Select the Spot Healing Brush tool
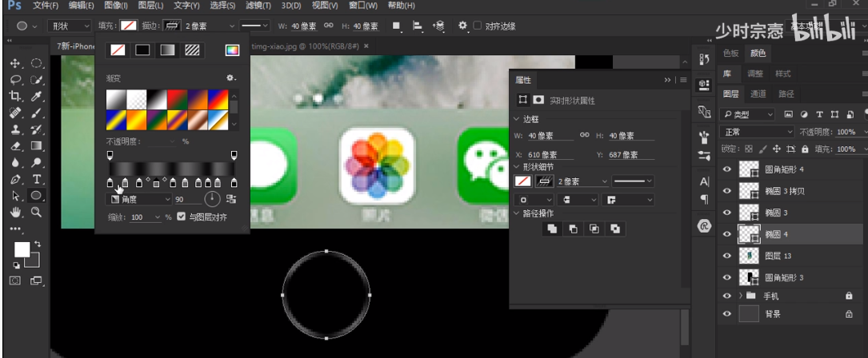The image size is (868, 358). 15,113
